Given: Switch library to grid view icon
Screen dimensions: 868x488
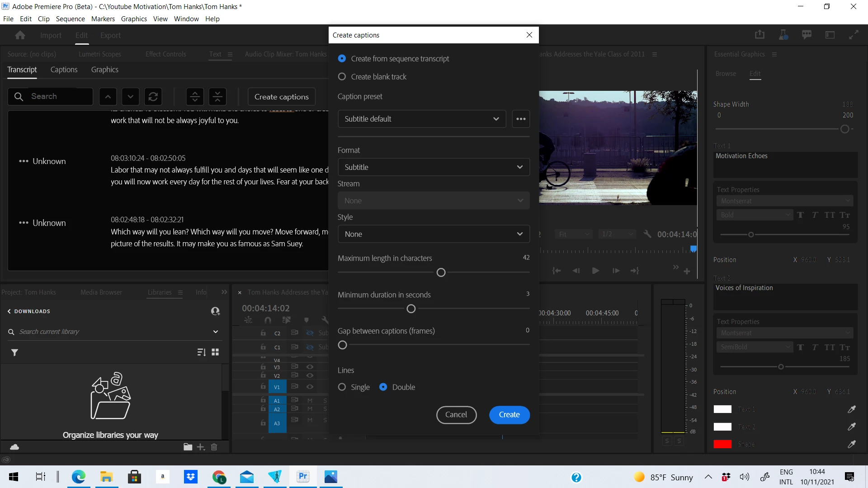Looking at the screenshot, I should click(x=215, y=352).
